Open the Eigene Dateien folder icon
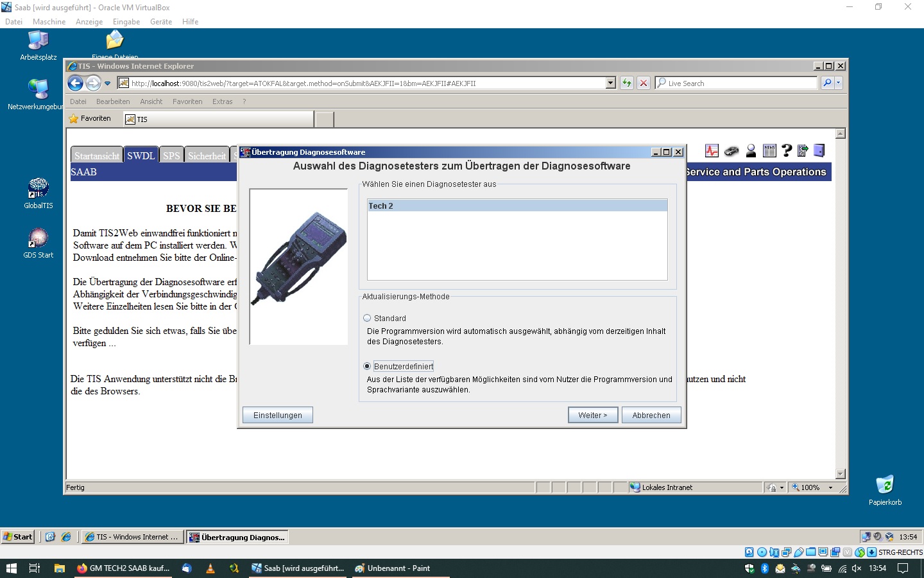Image resolution: width=924 pixels, height=578 pixels. coord(115,44)
